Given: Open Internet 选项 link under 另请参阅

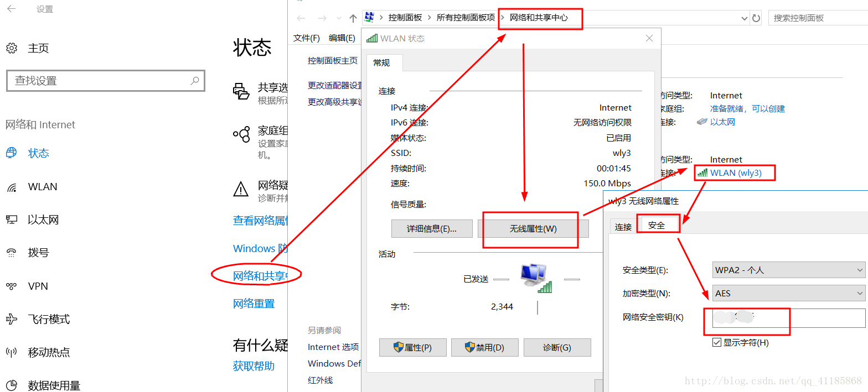Looking at the screenshot, I should coord(333,347).
